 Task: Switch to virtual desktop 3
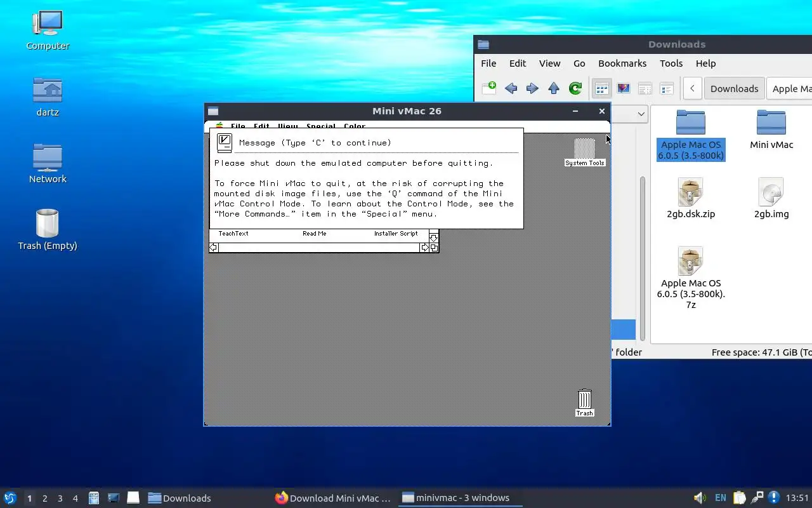pyautogui.click(x=60, y=498)
